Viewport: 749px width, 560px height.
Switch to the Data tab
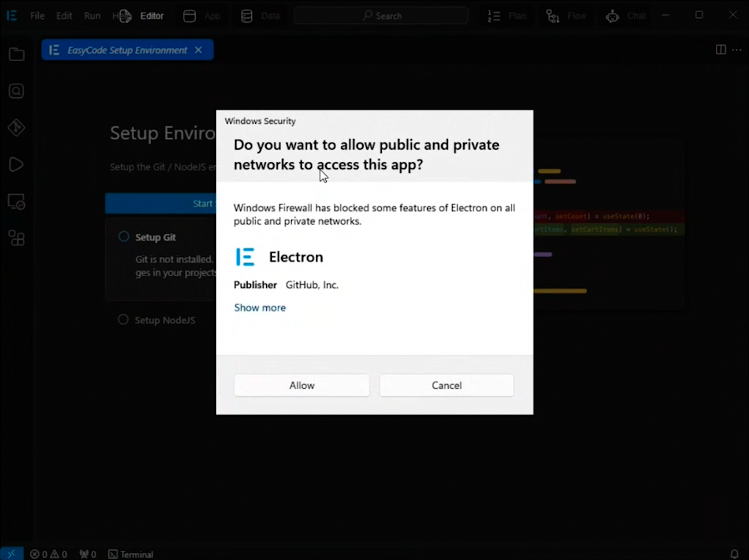point(260,16)
